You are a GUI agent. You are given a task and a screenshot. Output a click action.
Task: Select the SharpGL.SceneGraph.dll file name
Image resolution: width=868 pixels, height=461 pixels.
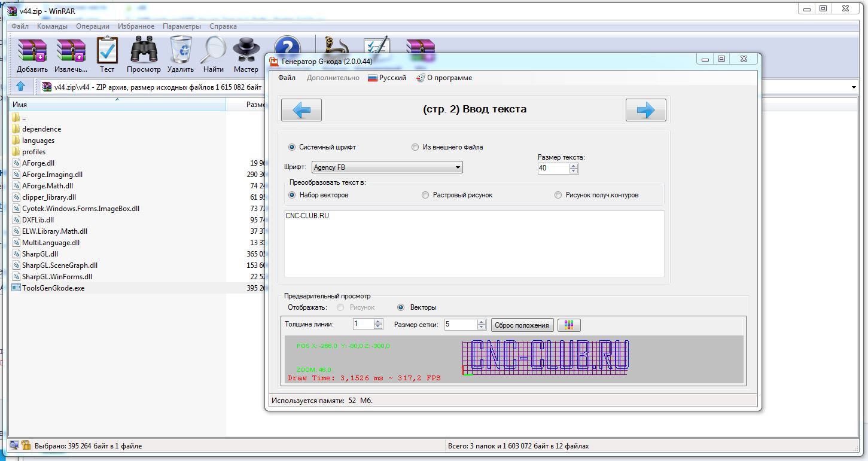[x=60, y=265]
